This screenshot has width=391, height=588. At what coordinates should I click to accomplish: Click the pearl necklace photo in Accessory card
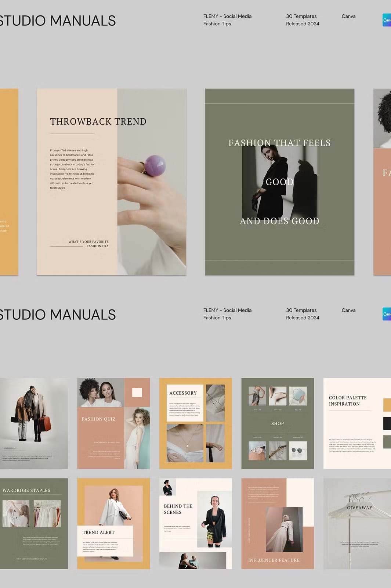(185, 443)
